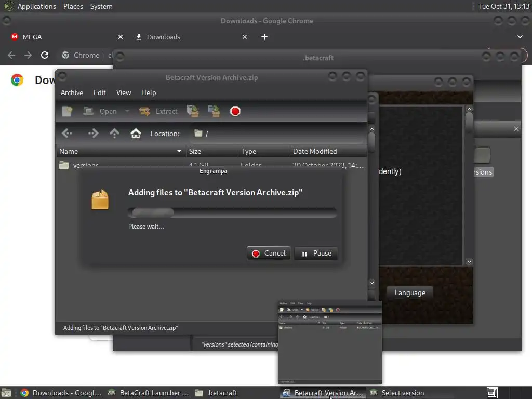Switch to Downloads - Google Chrome taskbar item
Viewport: 532px width, 399px height.
(x=61, y=393)
